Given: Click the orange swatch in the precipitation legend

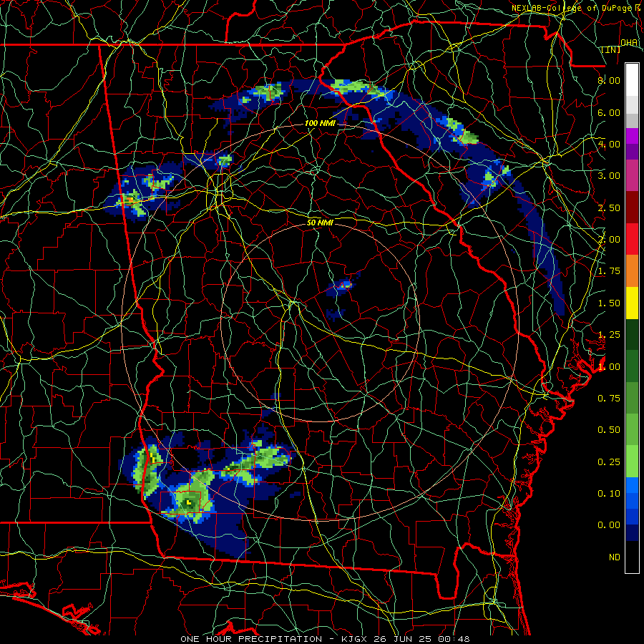Looking at the screenshot, I should point(632,270).
